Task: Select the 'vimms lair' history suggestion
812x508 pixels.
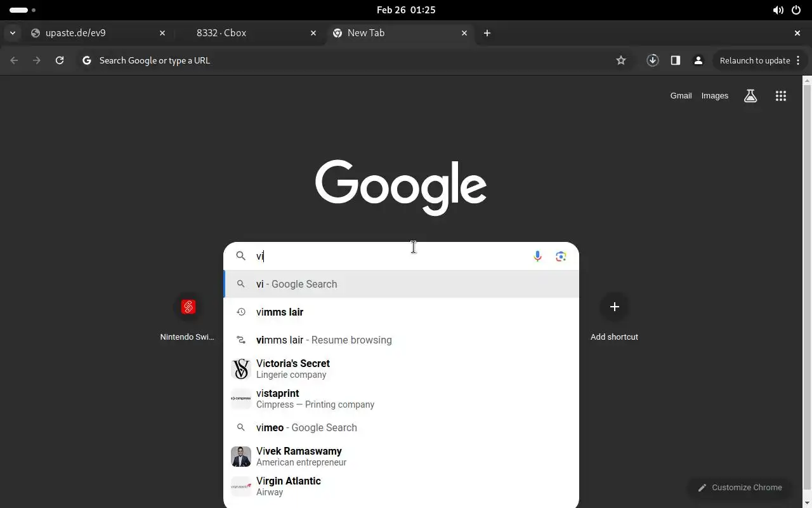Action: point(402,312)
